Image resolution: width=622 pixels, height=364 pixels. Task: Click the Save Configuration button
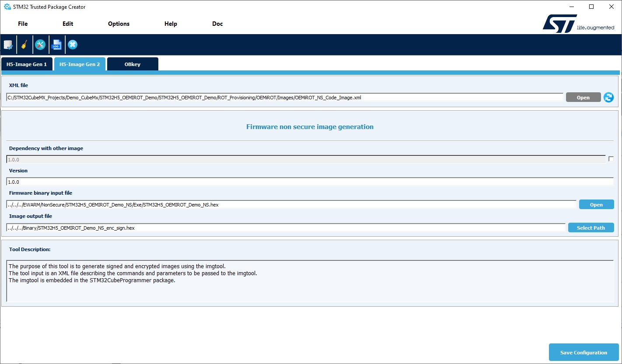coord(584,353)
